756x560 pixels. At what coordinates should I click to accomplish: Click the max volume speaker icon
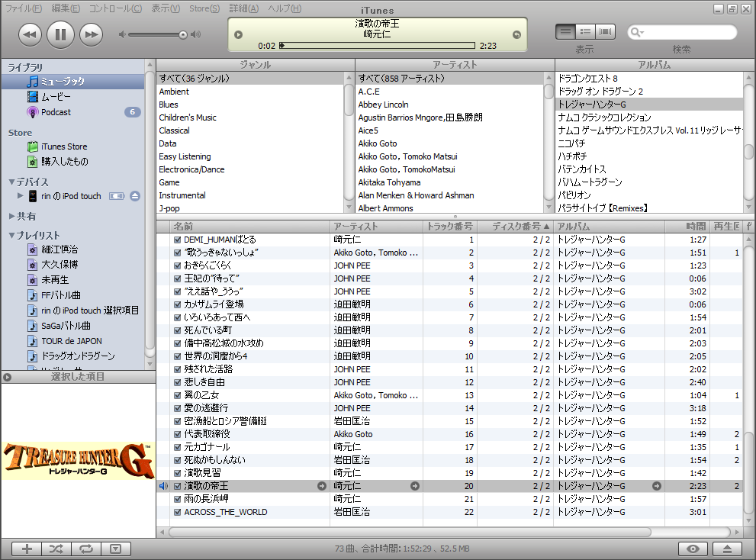(196, 34)
